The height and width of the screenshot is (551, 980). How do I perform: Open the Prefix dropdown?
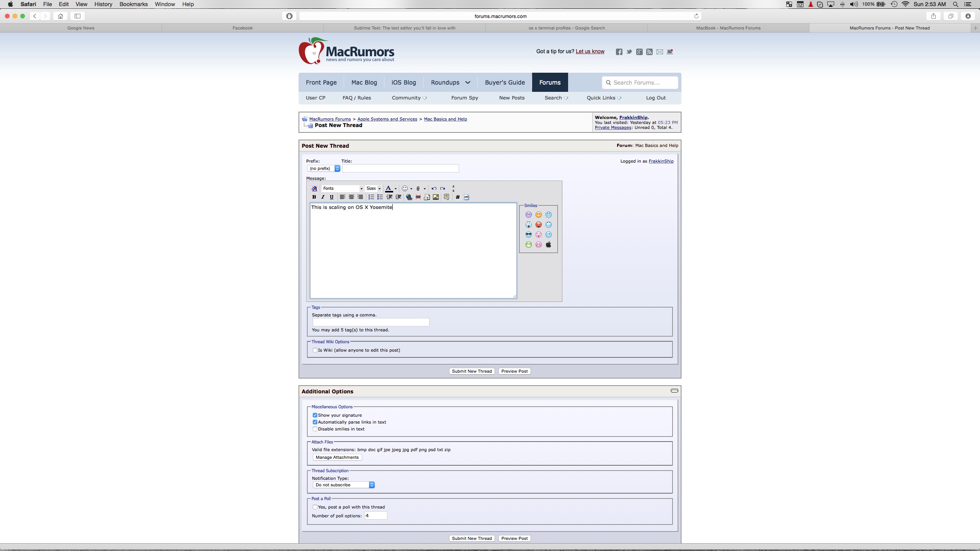[323, 168]
